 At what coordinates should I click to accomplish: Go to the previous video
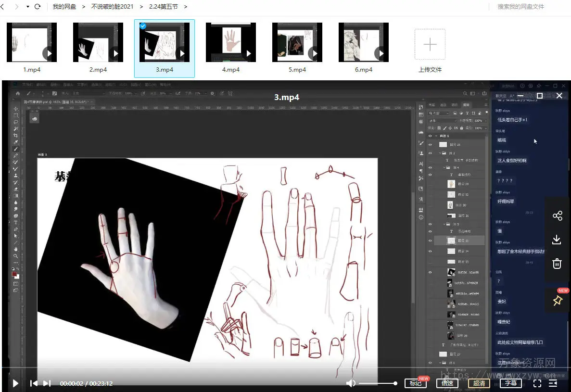click(34, 383)
